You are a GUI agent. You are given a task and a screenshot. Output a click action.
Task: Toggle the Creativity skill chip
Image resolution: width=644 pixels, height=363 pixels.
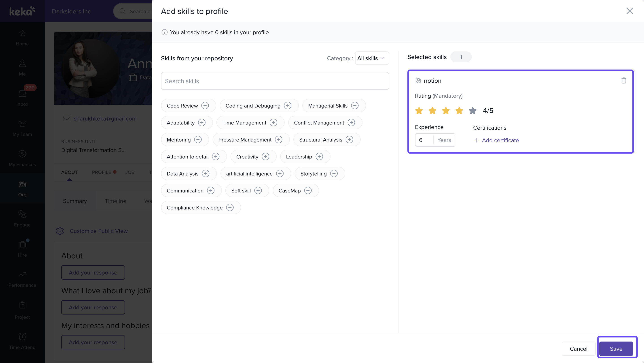247,157
